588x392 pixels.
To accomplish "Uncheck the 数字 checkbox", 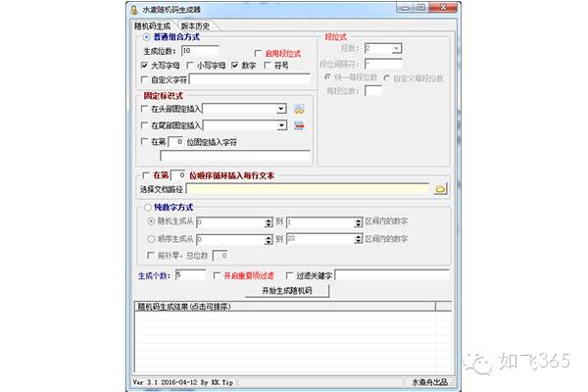I will pyautogui.click(x=235, y=66).
